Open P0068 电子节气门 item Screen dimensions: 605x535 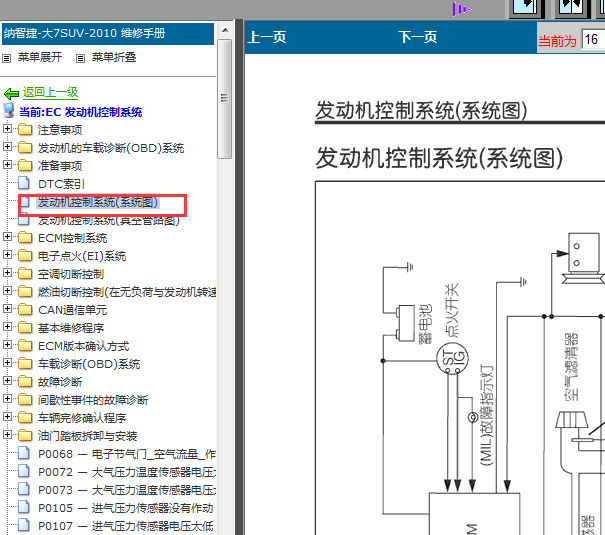pyautogui.click(x=127, y=454)
